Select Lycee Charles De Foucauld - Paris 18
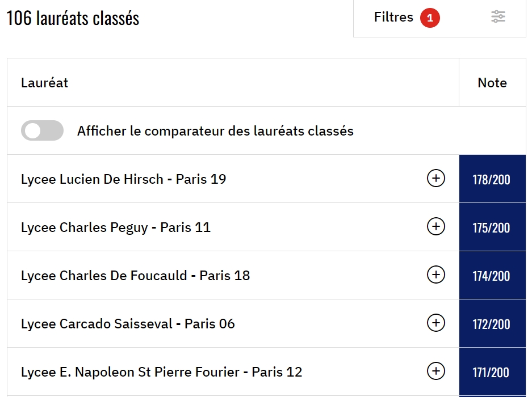This screenshot has width=532, height=397. pyautogui.click(x=135, y=276)
